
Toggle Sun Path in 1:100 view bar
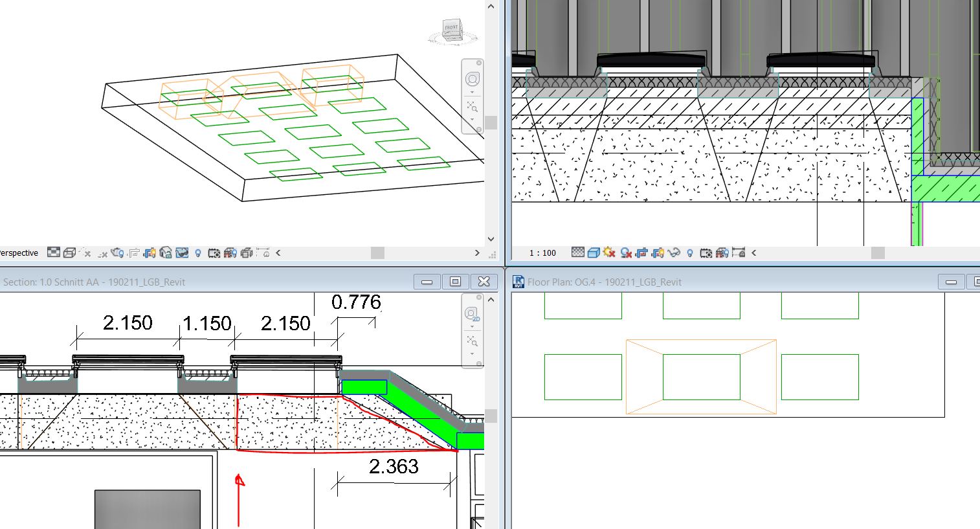[x=609, y=253]
